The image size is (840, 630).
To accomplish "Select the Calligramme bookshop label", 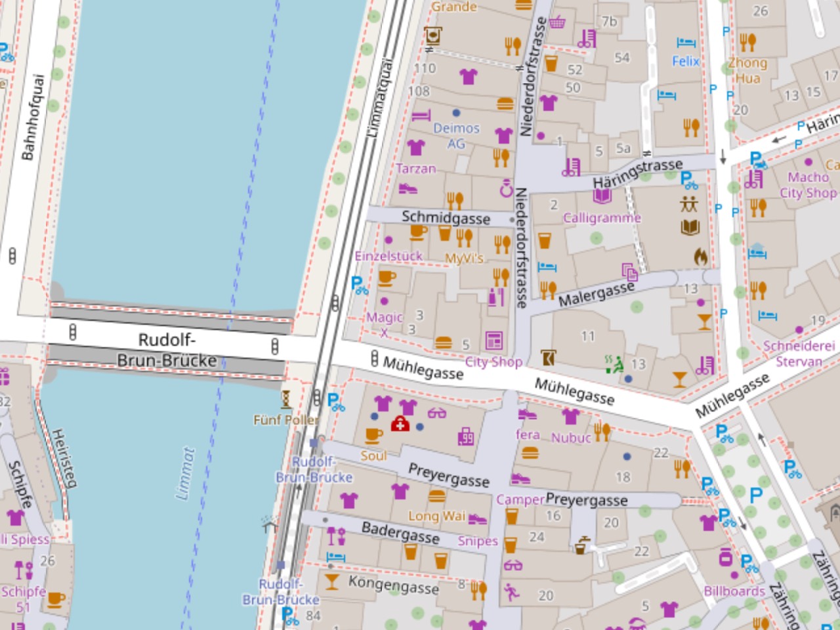I will point(602,218).
